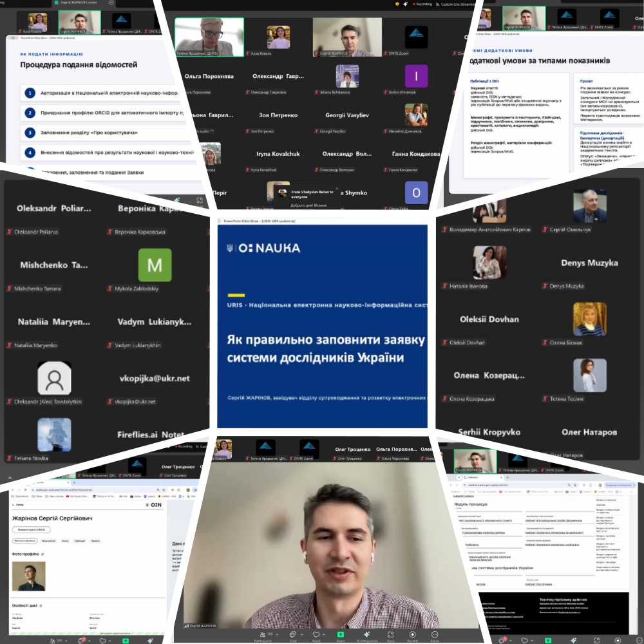Click the ORCID button under Жарінов Сергій Сергійович
This screenshot has height=644, width=644.
(x=31, y=530)
